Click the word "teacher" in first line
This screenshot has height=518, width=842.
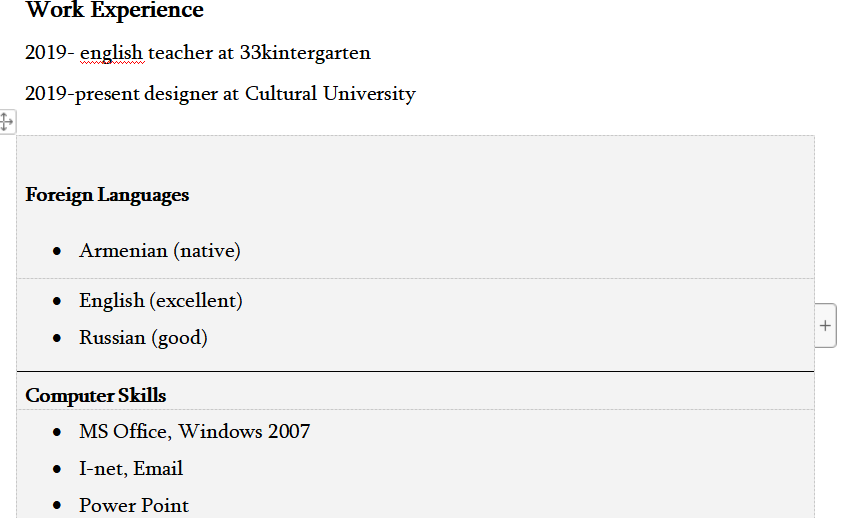coord(181,53)
